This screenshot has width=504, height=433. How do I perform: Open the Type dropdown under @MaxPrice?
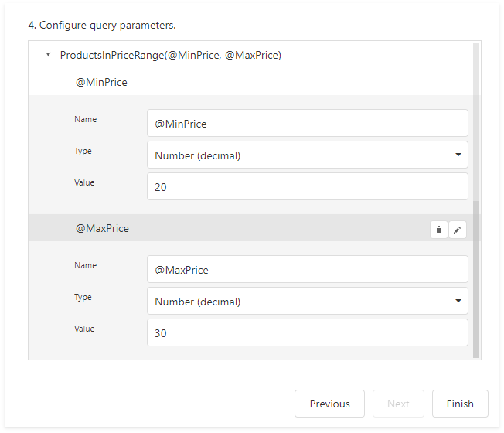click(x=307, y=302)
